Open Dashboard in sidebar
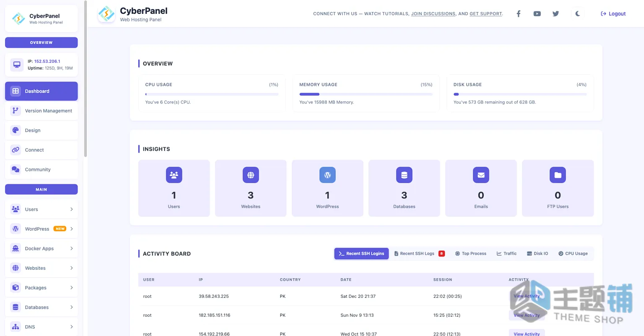644x336 pixels. coord(41,91)
